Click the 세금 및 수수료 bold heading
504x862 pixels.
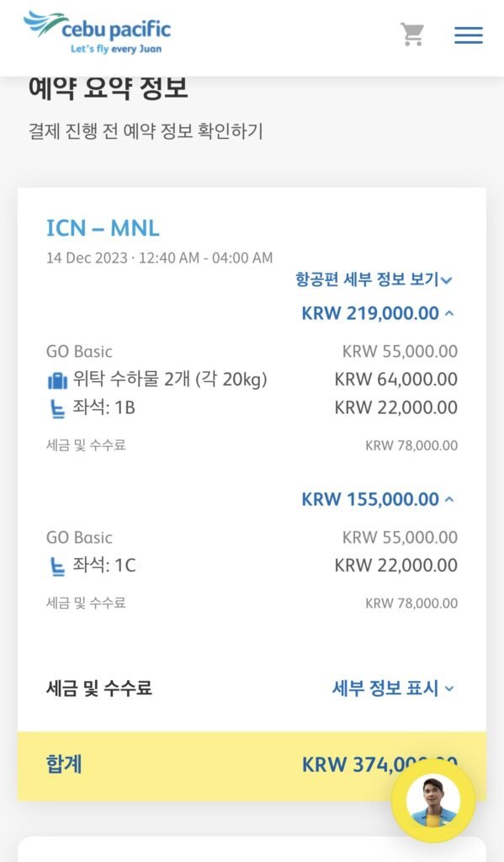coord(99,689)
